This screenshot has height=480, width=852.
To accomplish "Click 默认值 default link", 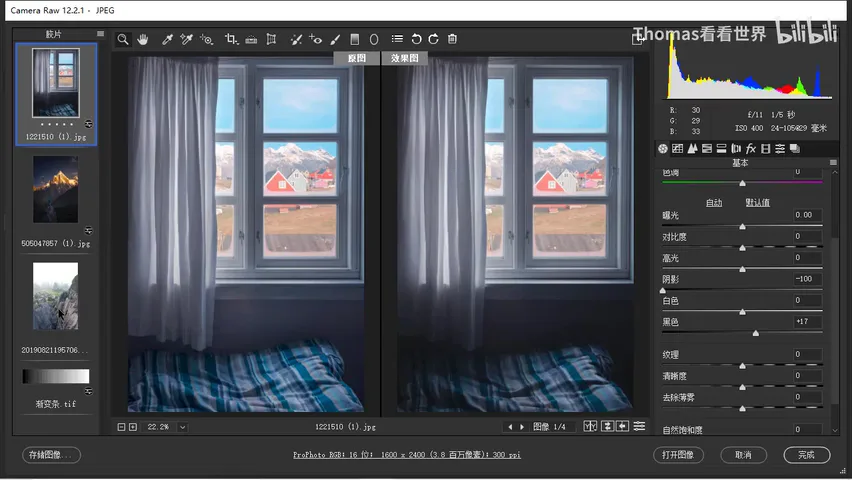I will [x=757, y=203].
